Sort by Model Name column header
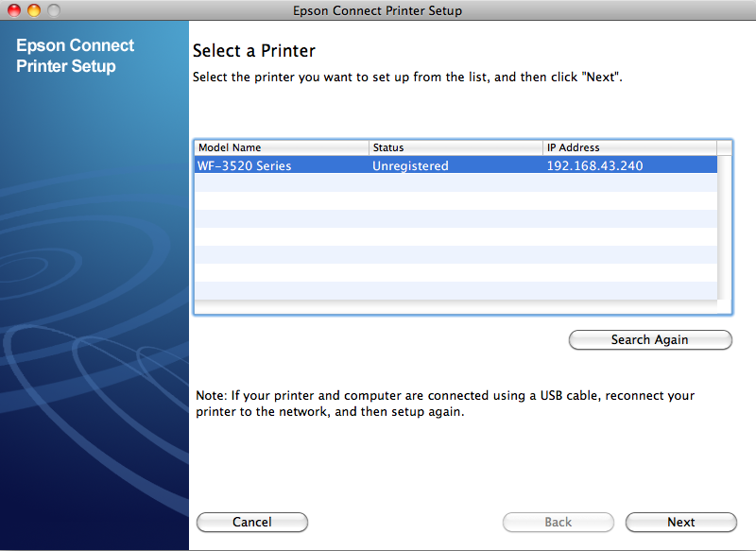The width and height of the screenshot is (756, 551). coord(281,147)
